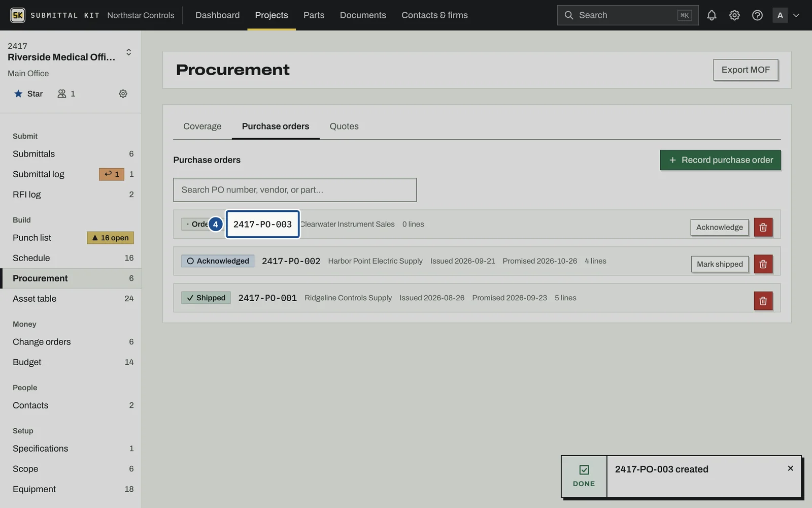
Task: Click the returned badge on Submittal log
Action: tap(112, 174)
